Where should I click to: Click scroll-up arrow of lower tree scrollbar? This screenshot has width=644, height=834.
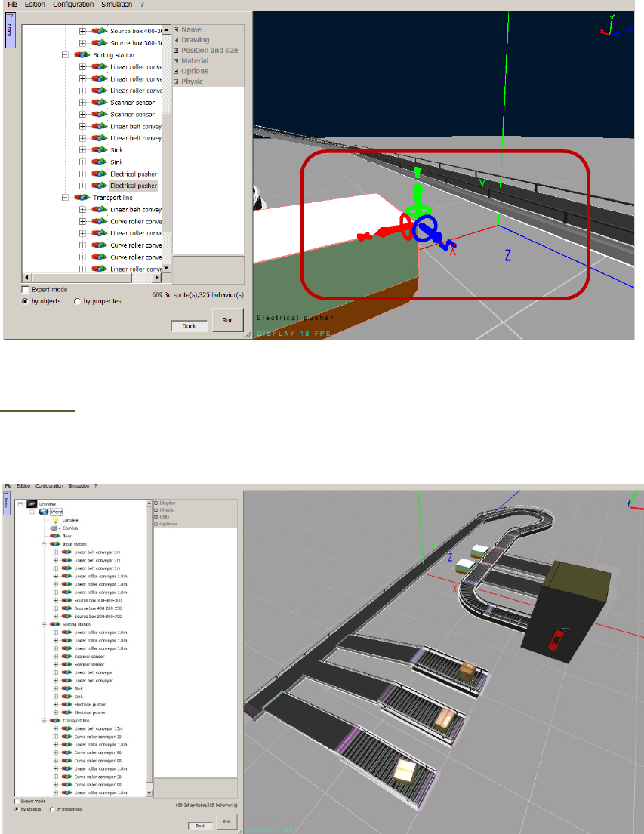pos(149,503)
